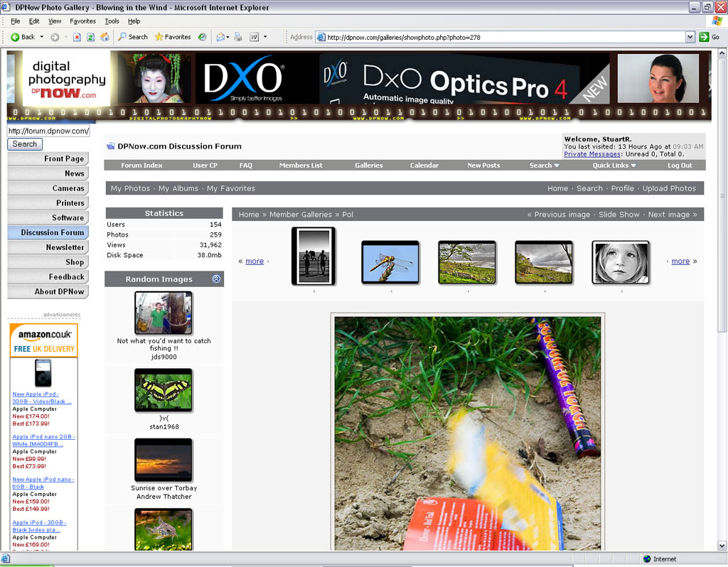Click the Print icon in toolbar

[238, 37]
